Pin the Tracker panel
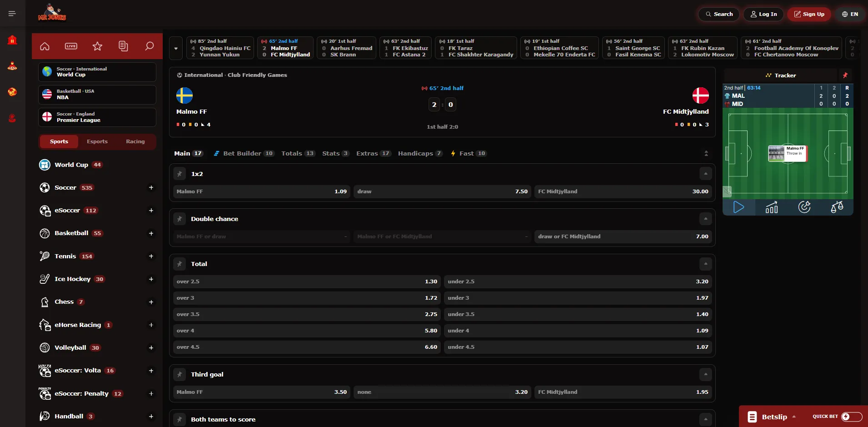868x427 pixels. (845, 75)
